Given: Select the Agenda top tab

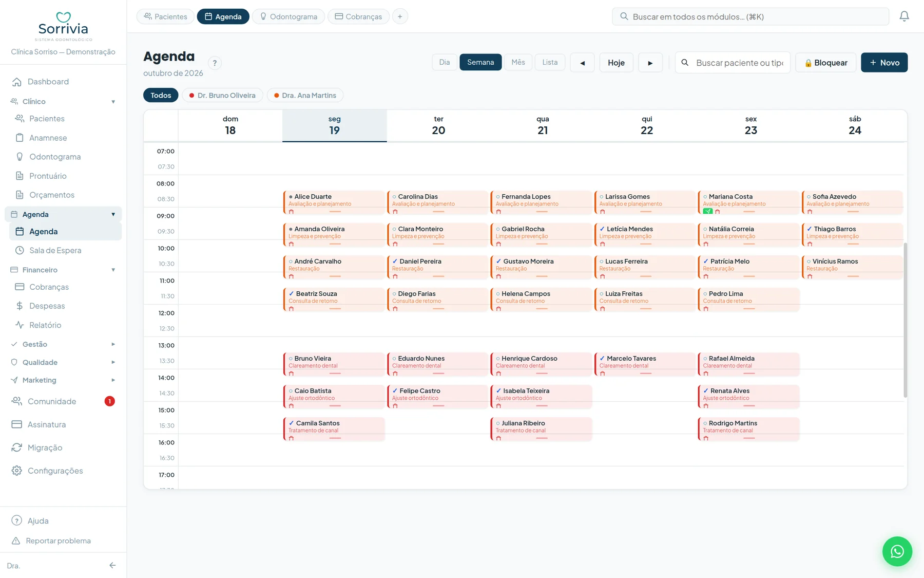Looking at the screenshot, I should [x=223, y=16].
